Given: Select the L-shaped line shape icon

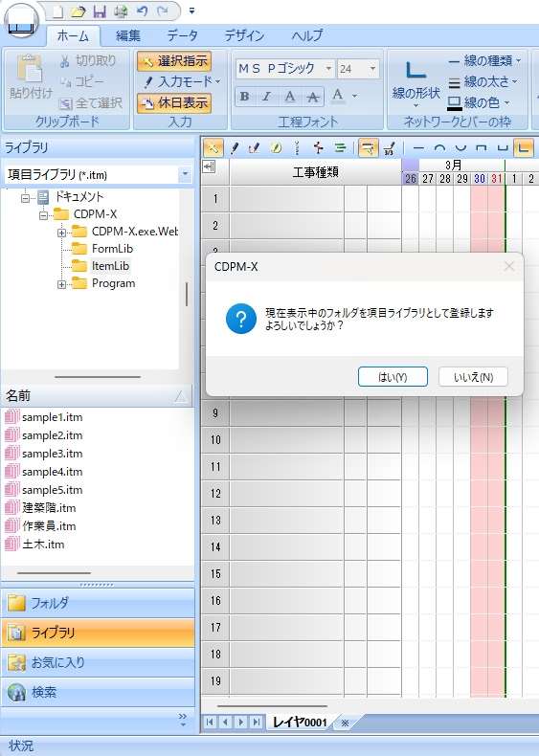Looking at the screenshot, I should click(x=523, y=147).
